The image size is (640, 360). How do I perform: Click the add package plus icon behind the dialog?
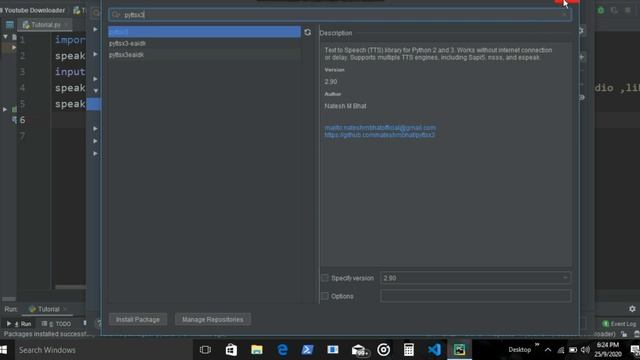[x=582, y=57]
